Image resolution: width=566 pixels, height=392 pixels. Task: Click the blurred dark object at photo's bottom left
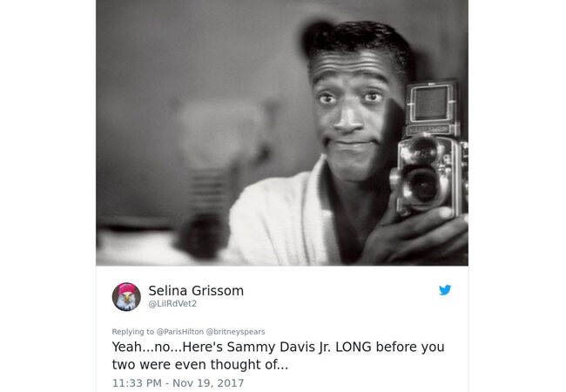point(202,234)
